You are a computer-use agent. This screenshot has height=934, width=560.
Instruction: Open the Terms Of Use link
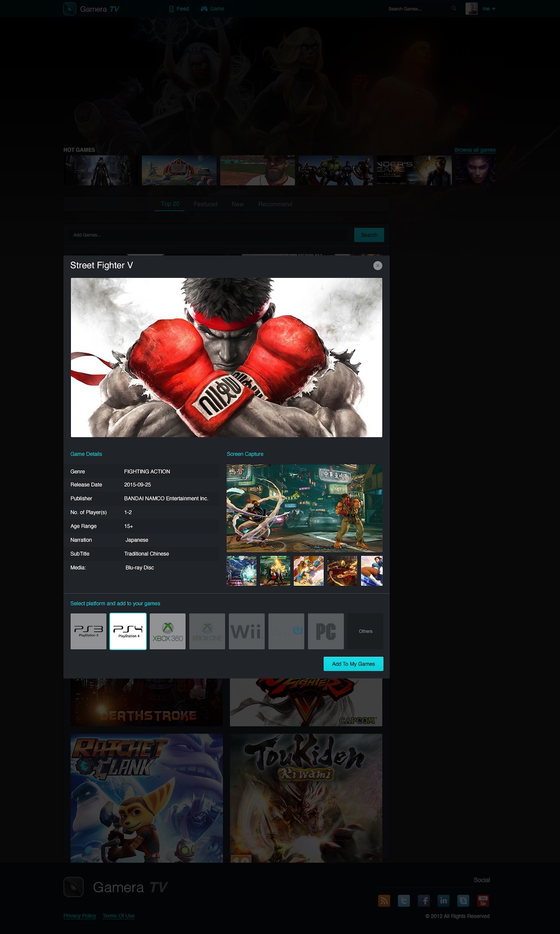coord(119,916)
